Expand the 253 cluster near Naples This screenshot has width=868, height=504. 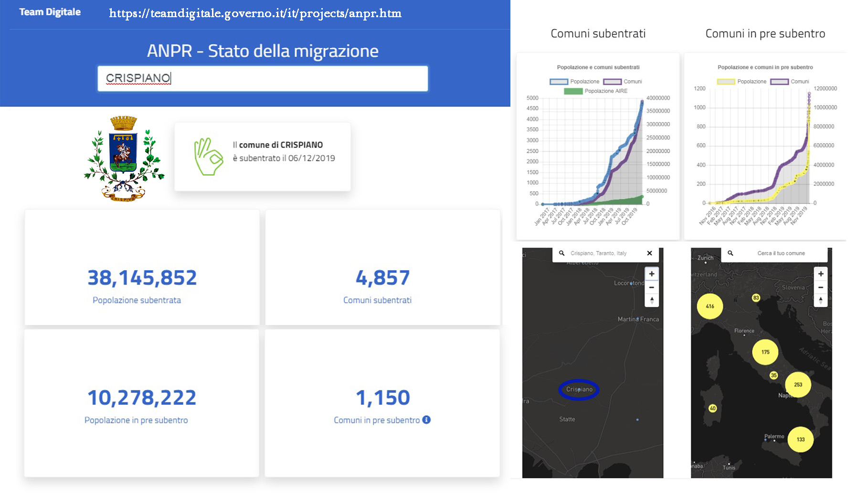[798, 385]
